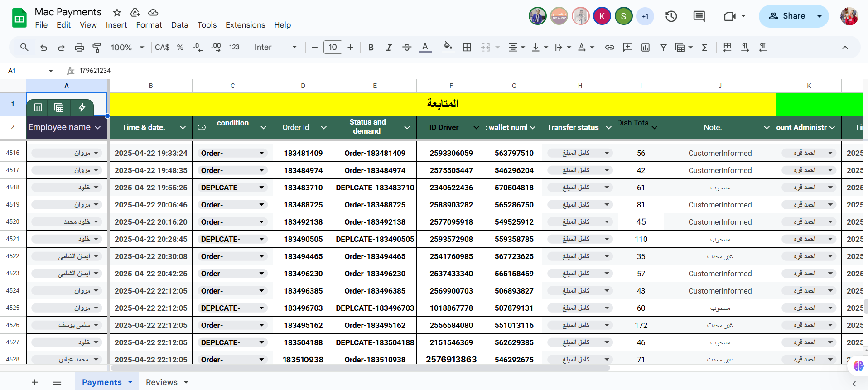The height and width of the screenshot is (390, 868).
Task: Select column F header
Action: pos(451,86)
